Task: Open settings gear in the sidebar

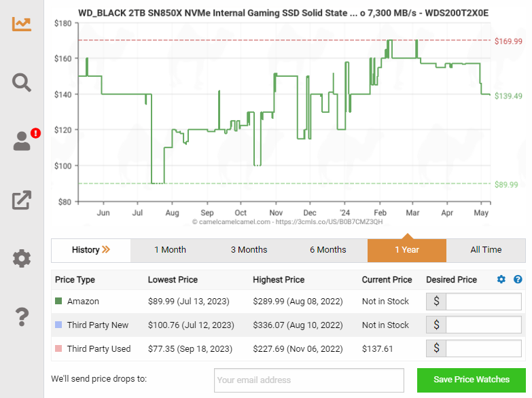Action: (22, 259)
